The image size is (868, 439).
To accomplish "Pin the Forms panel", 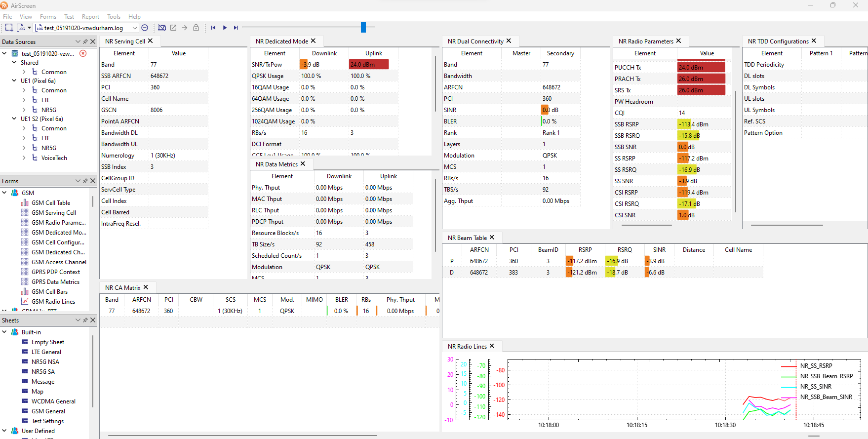I will click(85, 181).
